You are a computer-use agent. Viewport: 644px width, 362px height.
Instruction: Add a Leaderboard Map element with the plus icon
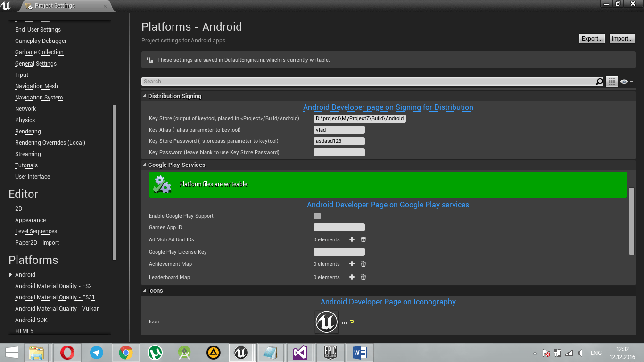coord(352,277)
